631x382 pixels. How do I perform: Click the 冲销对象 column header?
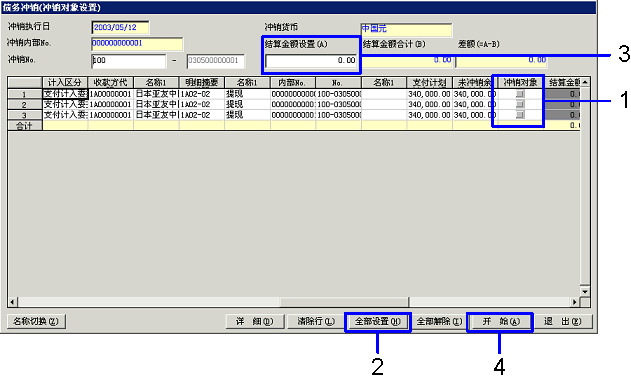tap(521, 83)
